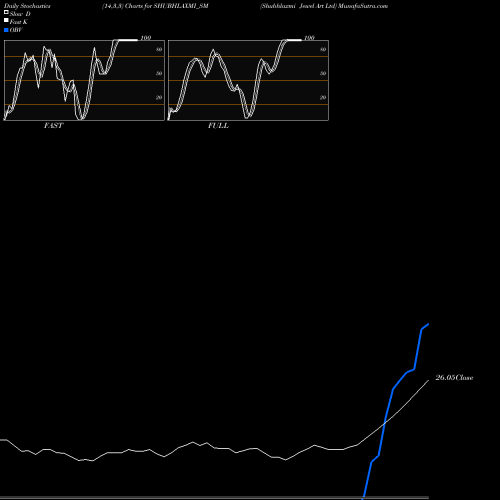
Task: Click the 20 level label in FAST chart
Action: (159, 97)
